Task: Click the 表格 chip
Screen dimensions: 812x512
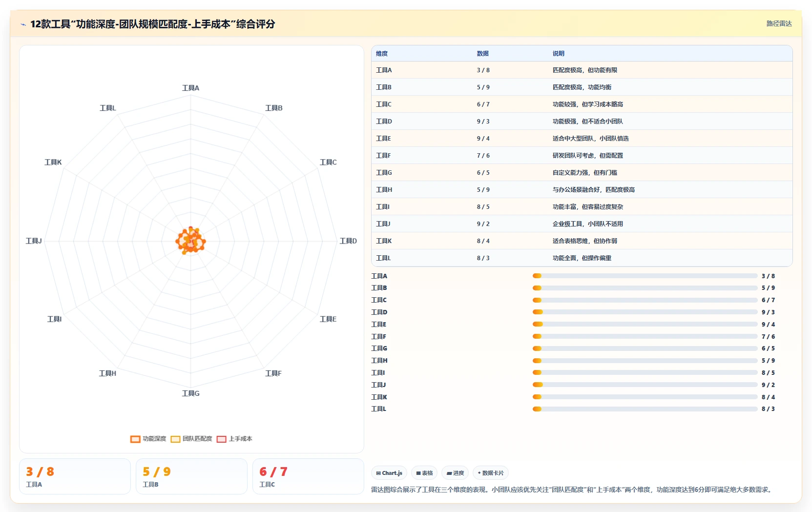Action: click(x=424, y=473)
